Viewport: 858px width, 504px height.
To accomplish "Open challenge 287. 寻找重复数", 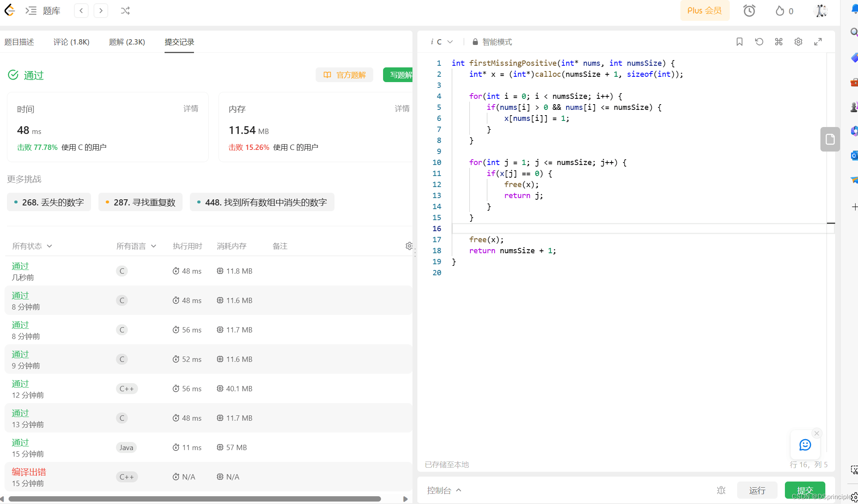I will click(x=140, y=202).
